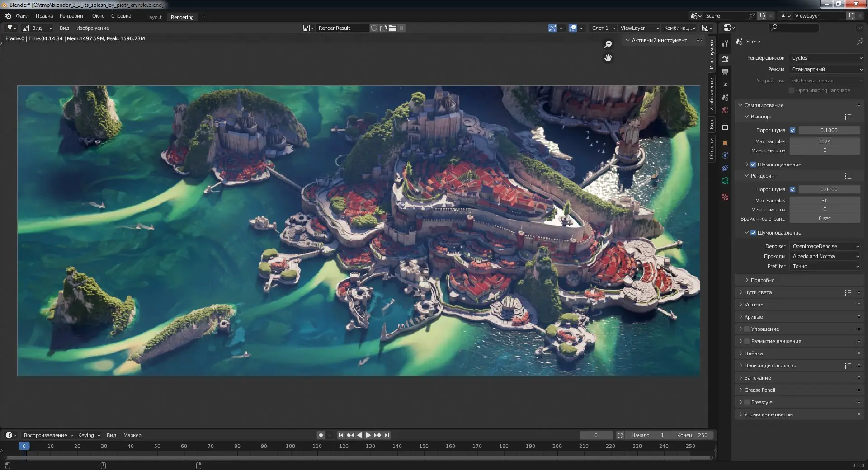Open the Texture properties checkerboard tab
868x470 pixels.
(x=725, y=197)
